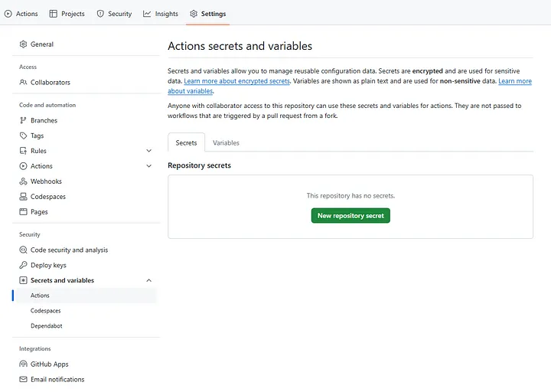Switch to the Variables tab
The width and height of the screenshot is (551, 392).
226,142
